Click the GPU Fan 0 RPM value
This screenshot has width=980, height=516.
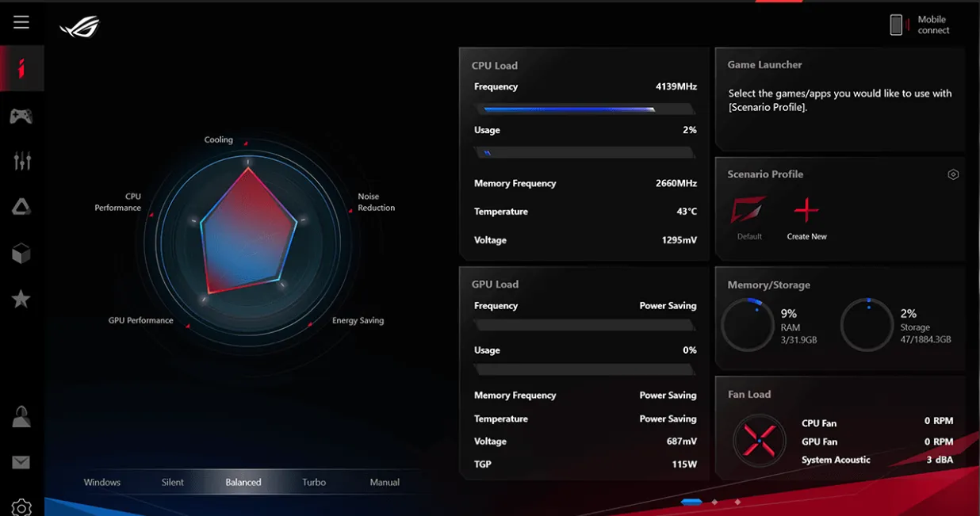[x=939, y=441]
